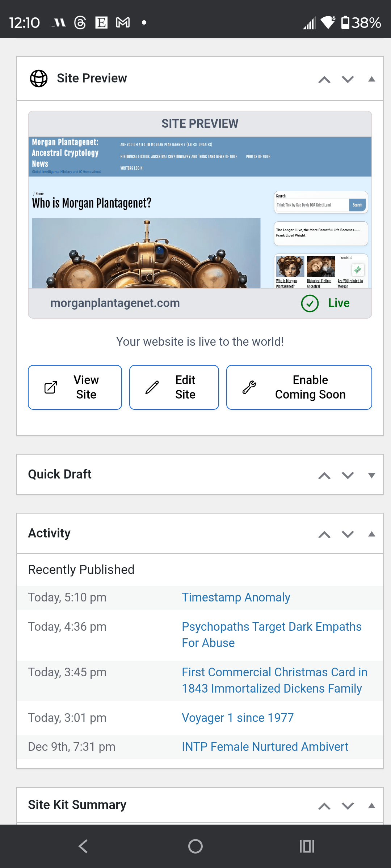Enable Coming Soon mode
Viewport: 391px width, 868px height.
[x=299, y=387]
